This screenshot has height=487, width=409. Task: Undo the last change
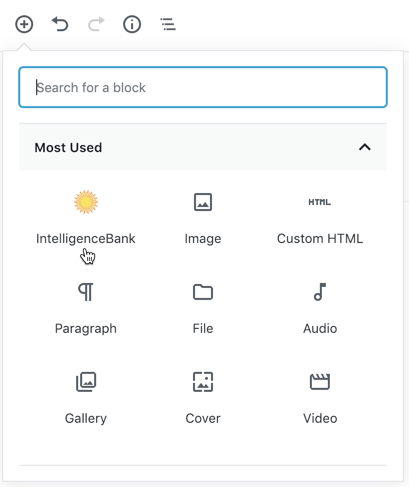(60, 24)
